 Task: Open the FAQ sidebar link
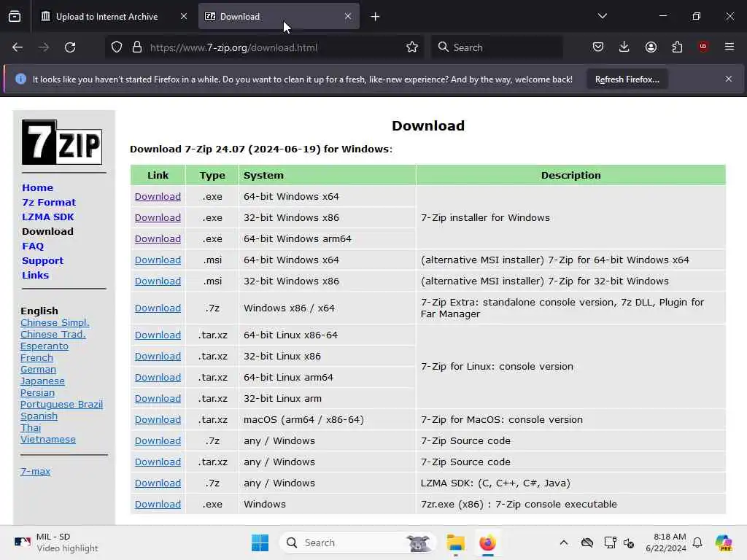(32, 246)
